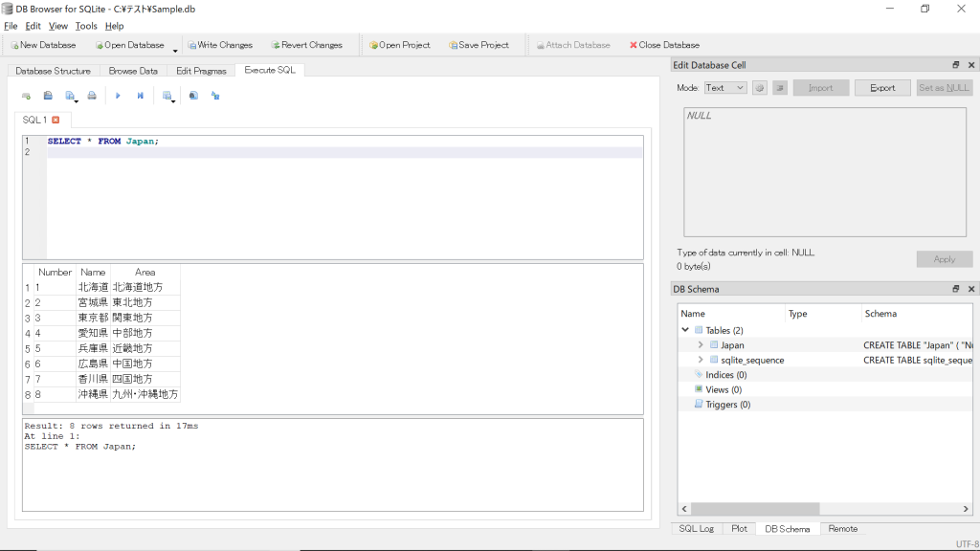
Task: Click the SQL editor line with SELECT statement
Action: coord(345,142)
